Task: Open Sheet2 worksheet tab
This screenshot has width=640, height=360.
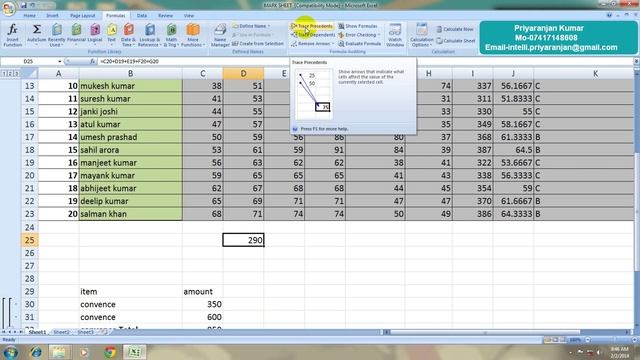Action: click(x=61, y=332)
